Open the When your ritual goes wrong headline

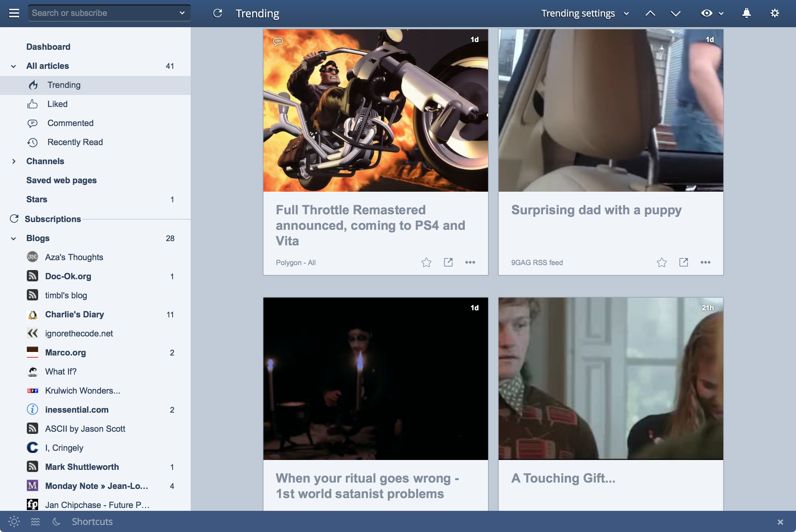(x=367, y=486)
